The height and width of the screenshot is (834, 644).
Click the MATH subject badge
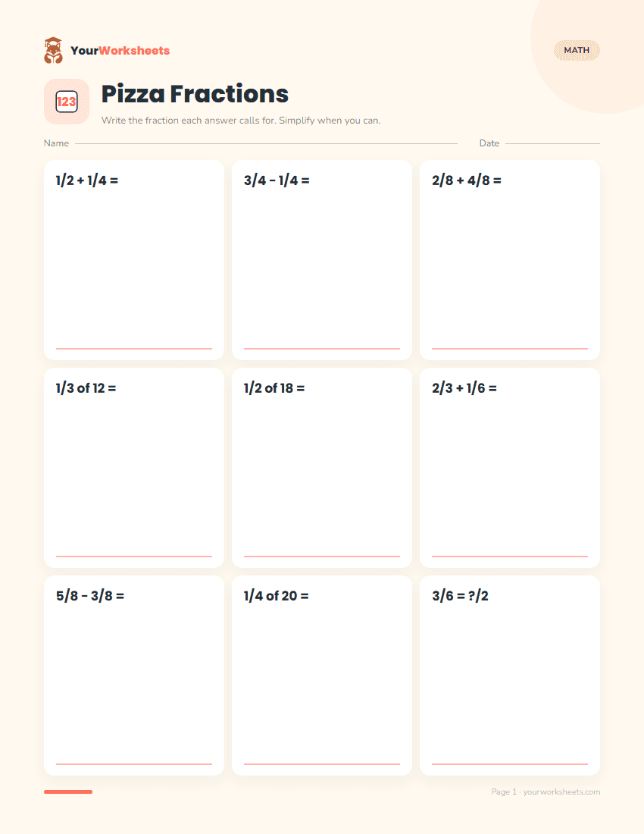click(x=577, y=50)
